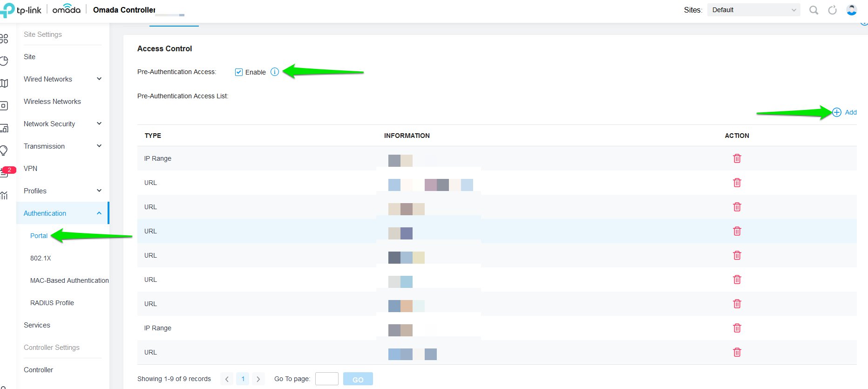Click the refresh icon in top bar
The width and height of the screenshot is (868, 389).
(x=833, y=10)
